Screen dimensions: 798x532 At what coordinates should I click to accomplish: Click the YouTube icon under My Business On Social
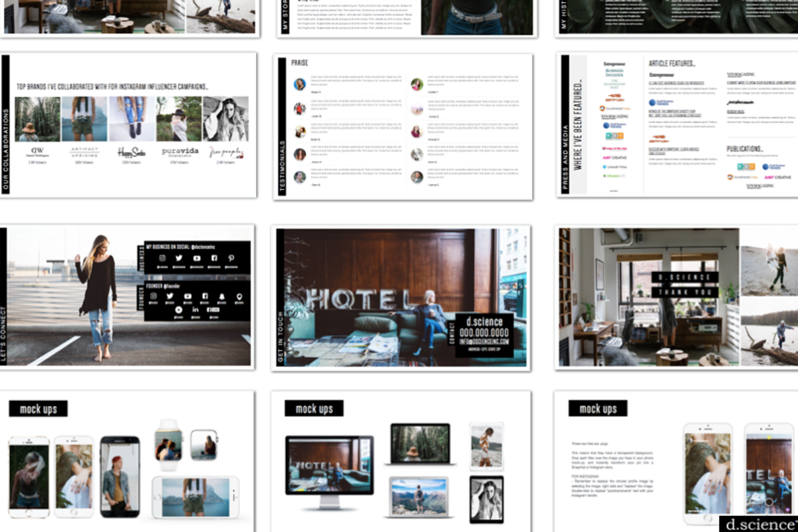point(196,258)
